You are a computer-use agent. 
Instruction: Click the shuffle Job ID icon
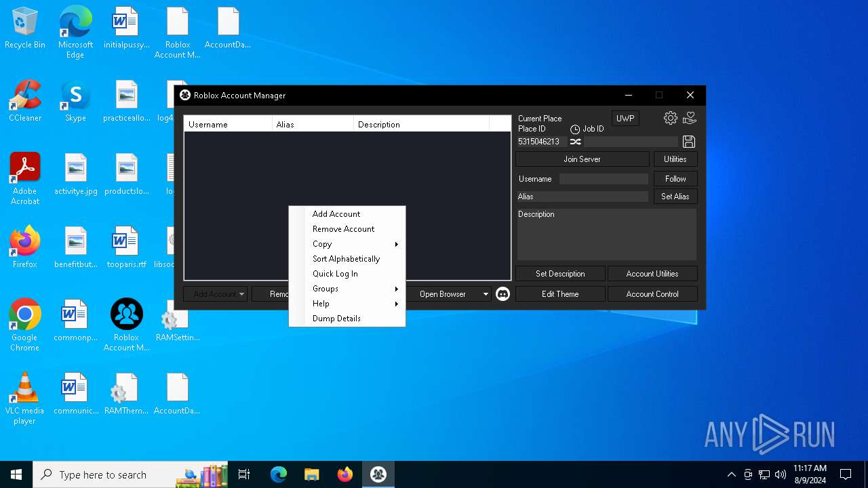[x=575, y=142]
